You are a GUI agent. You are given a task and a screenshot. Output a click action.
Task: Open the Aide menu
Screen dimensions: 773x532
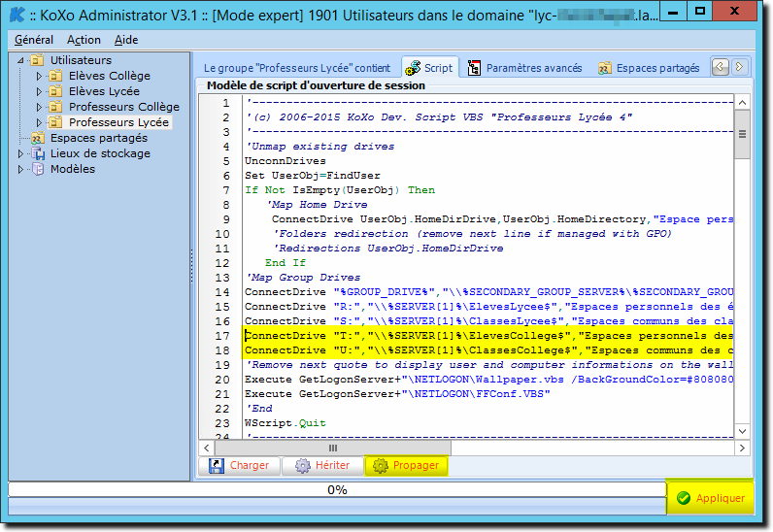(126, 40)
